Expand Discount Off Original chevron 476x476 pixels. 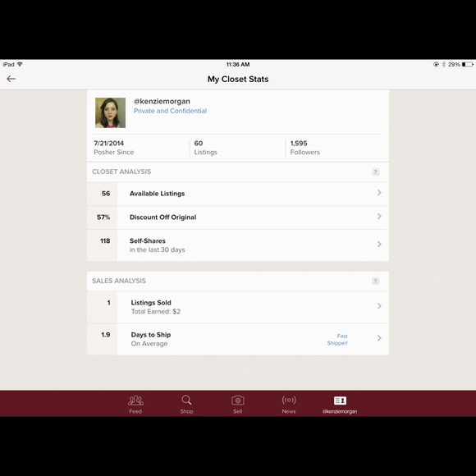pyautogui.click(x=379, y=217)
